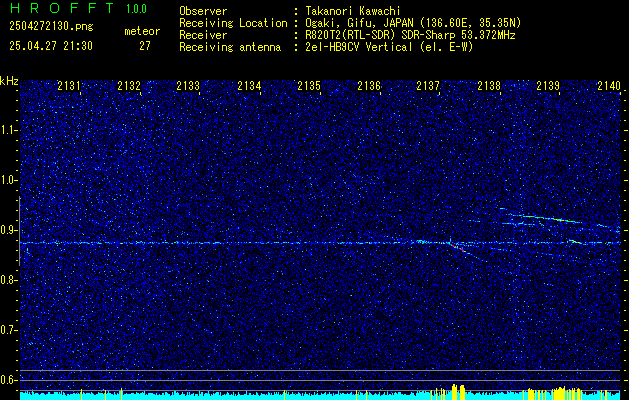Click the 2138 time marker
Screen dimensions: 629x400
click(489, 85)
